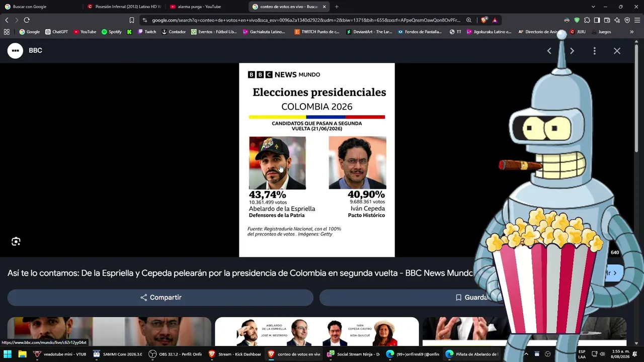The width and height of the screenshot is (644, 362).
Task: Bookmark this page with the bookmark icon
Action: coord(132,20)
